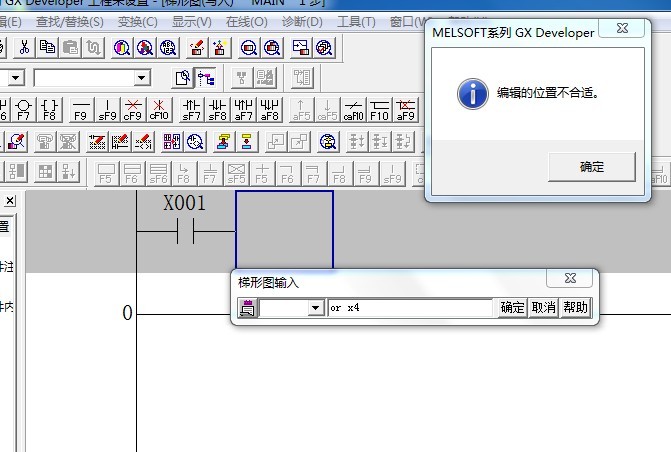Select the sF9 vertical line tool
The image size is (671, 452).
coord(108,108)
